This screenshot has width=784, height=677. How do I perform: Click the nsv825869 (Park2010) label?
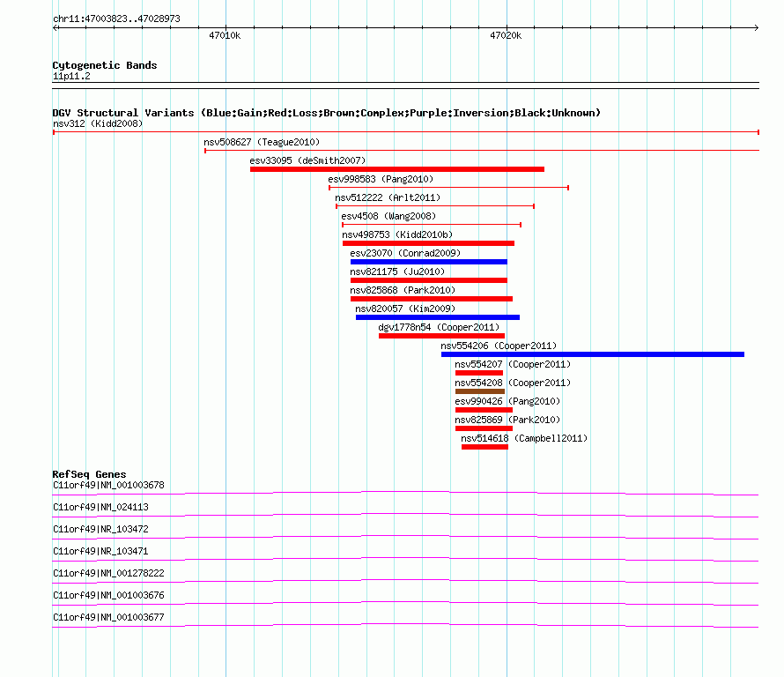pos(507,420)
